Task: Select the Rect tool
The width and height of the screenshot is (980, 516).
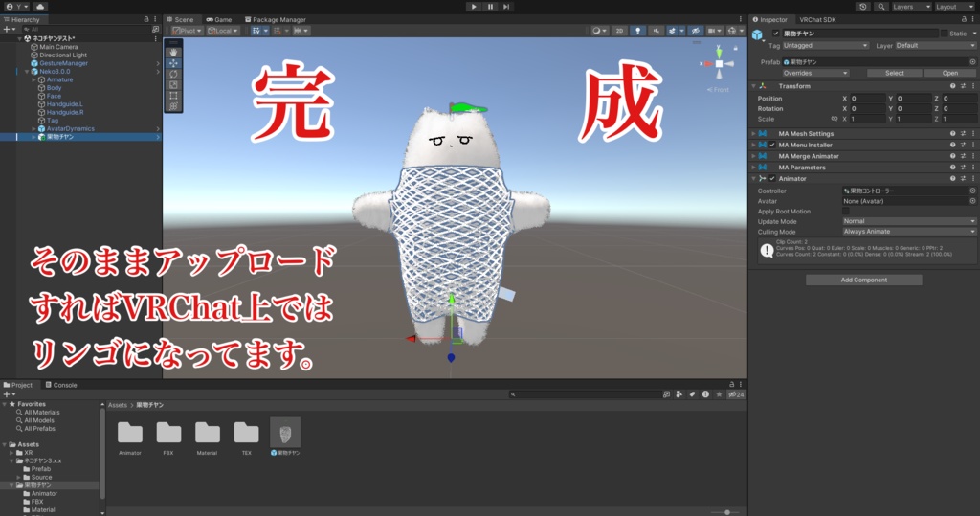Action: pos(173,96)
